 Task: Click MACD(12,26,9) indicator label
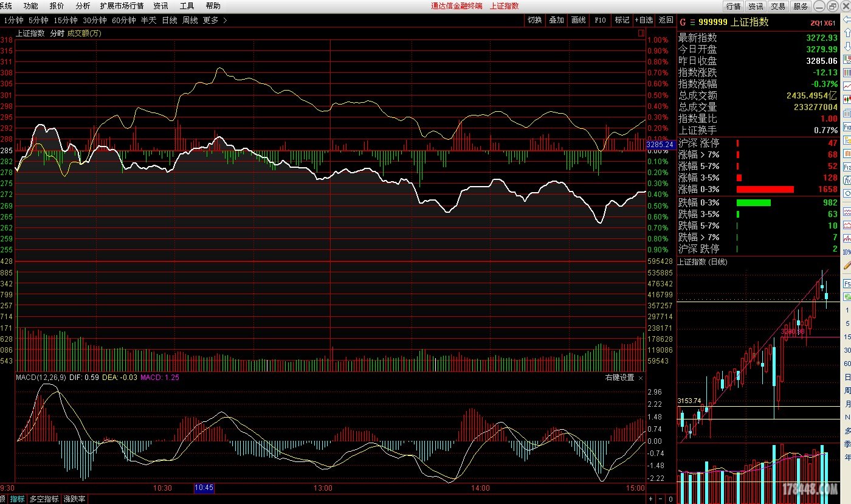(x=41, y=378)
